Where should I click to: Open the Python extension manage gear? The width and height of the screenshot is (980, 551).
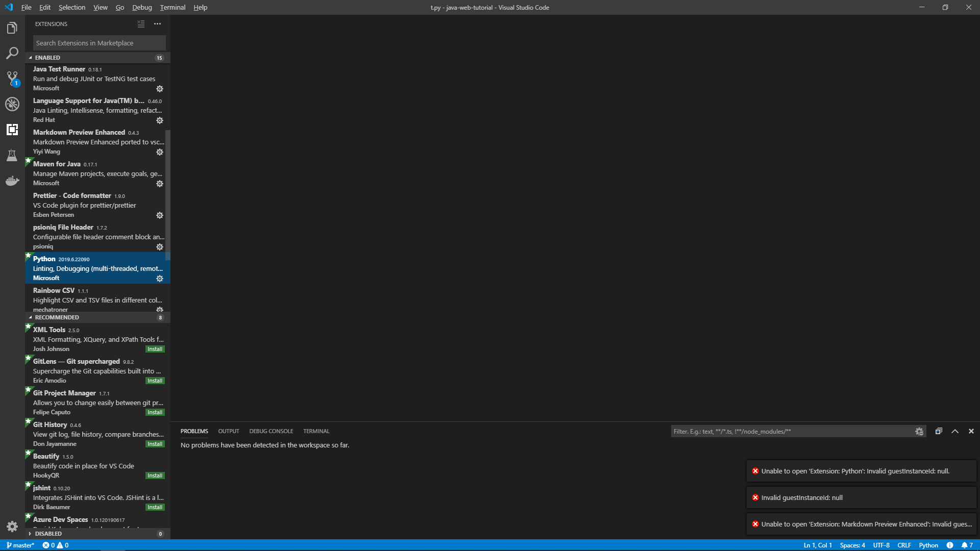[159, 279]
